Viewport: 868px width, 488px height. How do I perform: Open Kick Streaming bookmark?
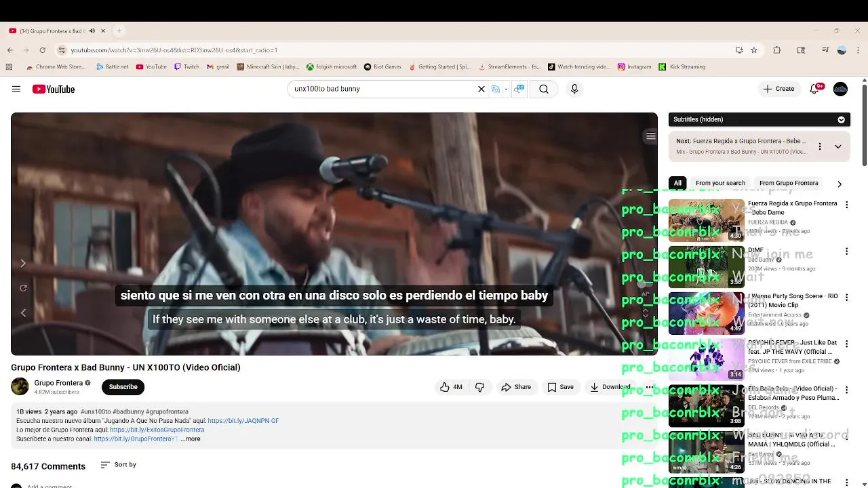tap(682, 67)
